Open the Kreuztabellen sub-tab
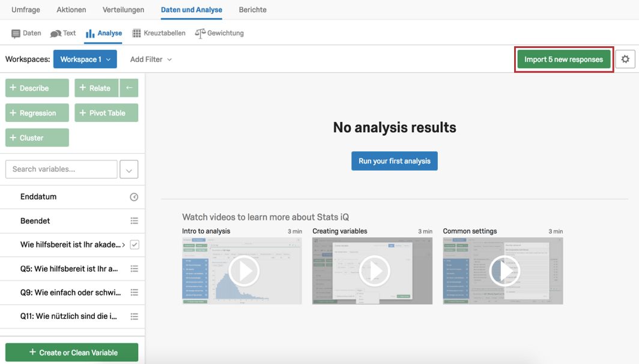639x364 pixels. (159, 33)
